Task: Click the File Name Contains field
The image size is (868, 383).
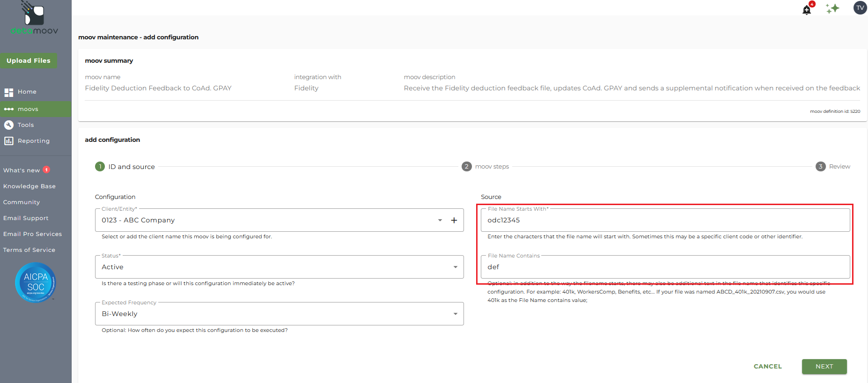Action: (665, 267)
